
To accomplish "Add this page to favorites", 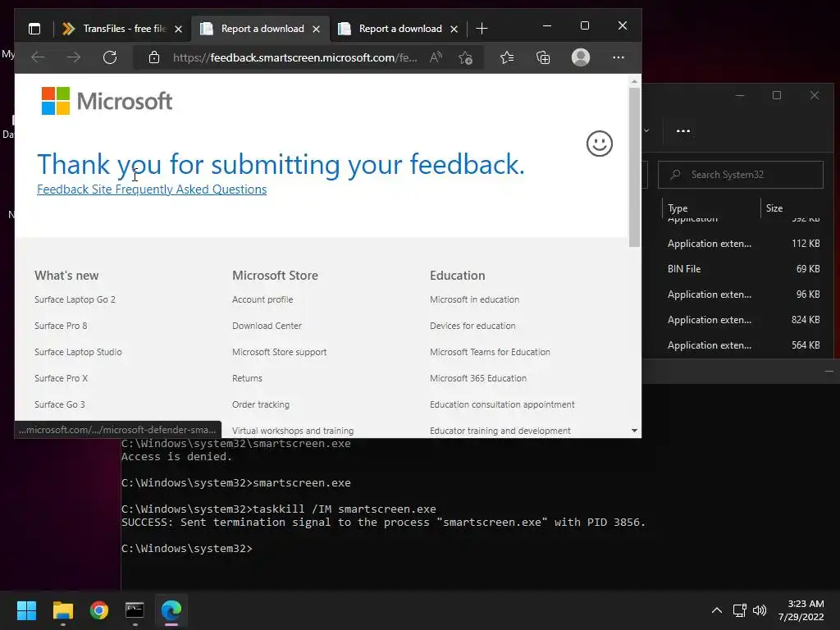I will 466,57.
